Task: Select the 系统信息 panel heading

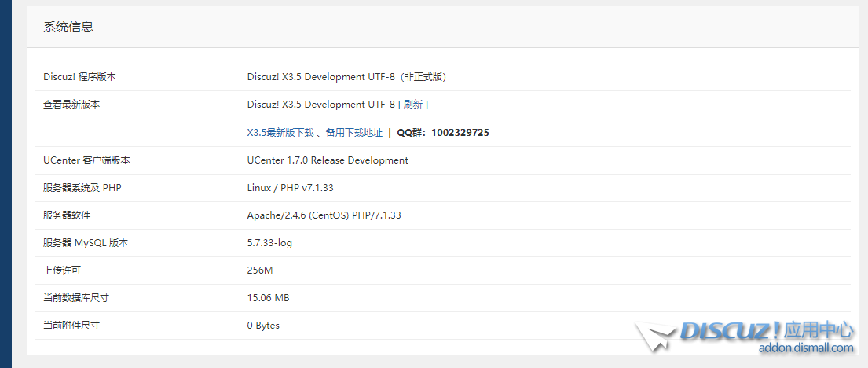Action: [x=68, y=27]
